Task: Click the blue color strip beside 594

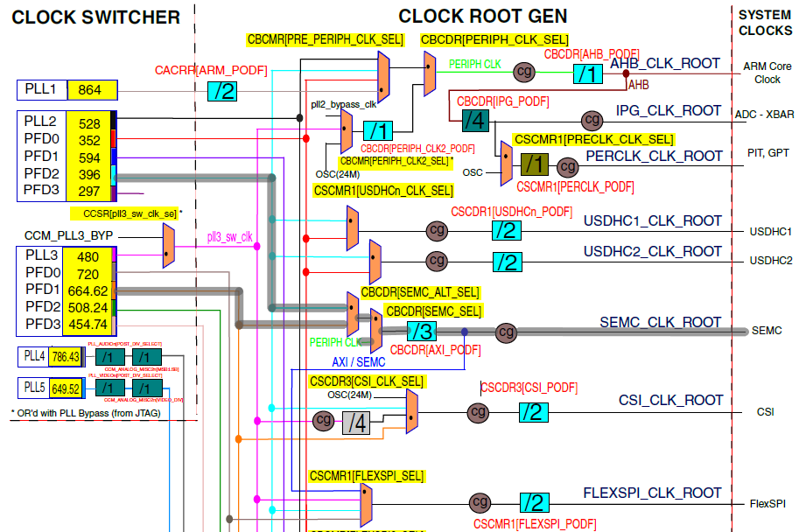Action: (x=114, y=157)
